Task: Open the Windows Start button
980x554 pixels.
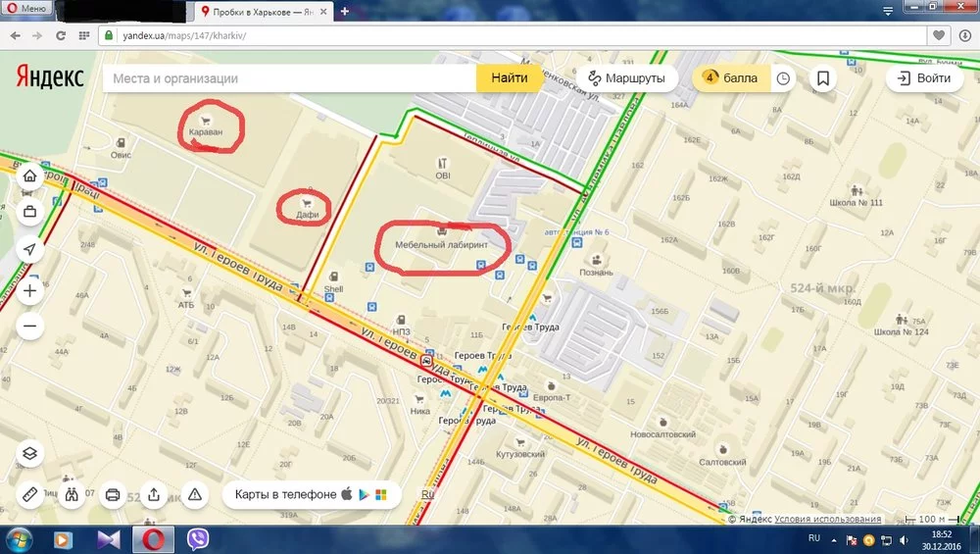Action: point(20,539)
